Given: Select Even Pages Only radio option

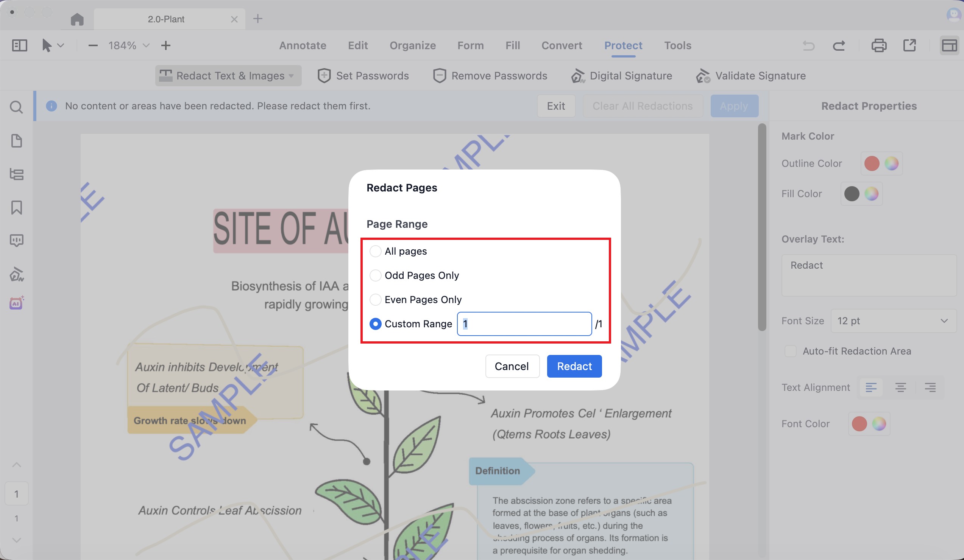Looking at the screenshot, I should tap(375, 299).
